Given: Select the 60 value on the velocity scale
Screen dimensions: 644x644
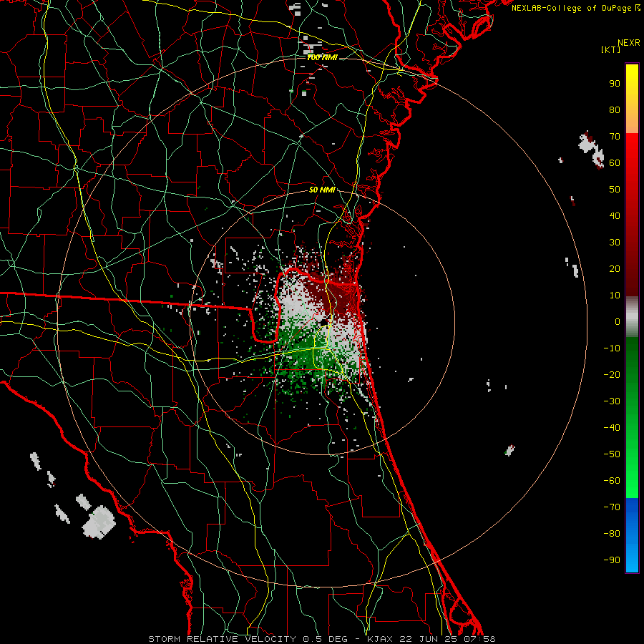Looking at the screenshot, I should [615, 163].
